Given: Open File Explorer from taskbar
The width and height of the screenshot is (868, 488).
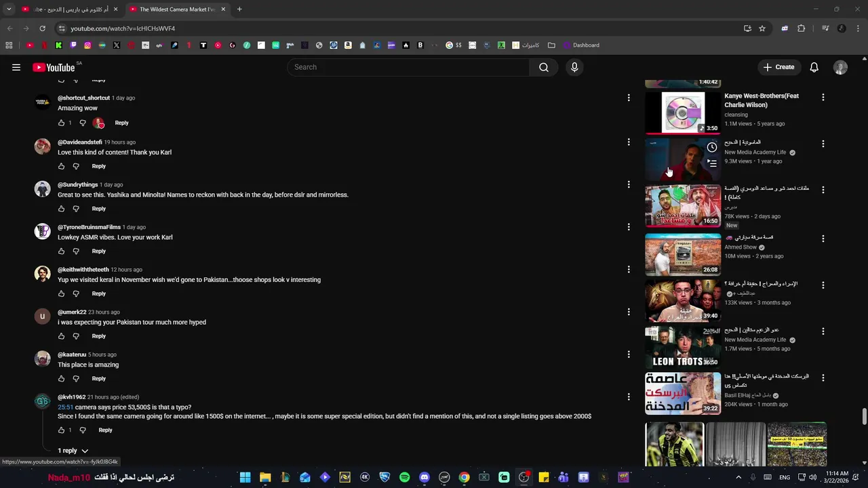Looking at the screenshot, I should [x=265, y=477].
